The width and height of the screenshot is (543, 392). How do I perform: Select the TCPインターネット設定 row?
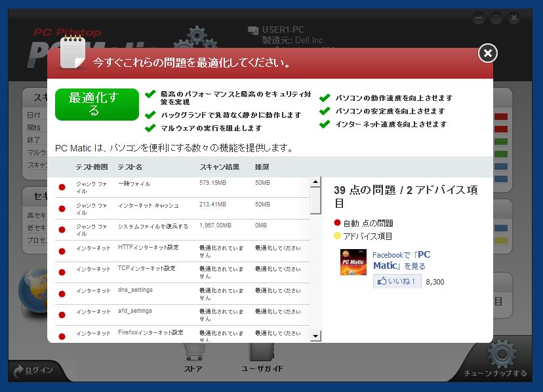click(x=182, y=273)
